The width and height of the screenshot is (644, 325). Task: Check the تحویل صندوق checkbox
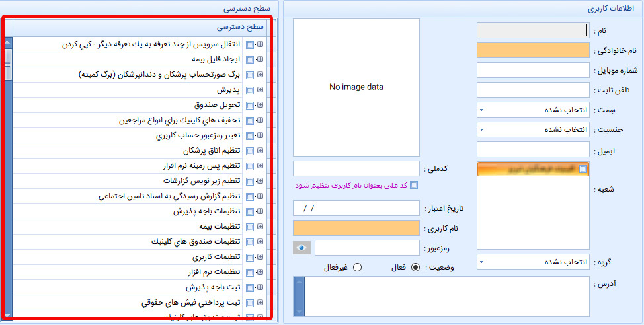tap(250, 106)
